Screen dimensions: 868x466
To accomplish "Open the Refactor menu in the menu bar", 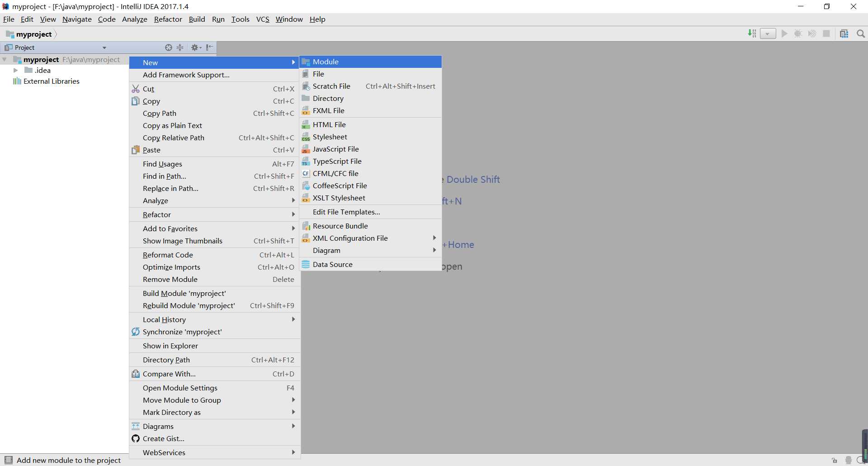I will [x=168, y=19].
